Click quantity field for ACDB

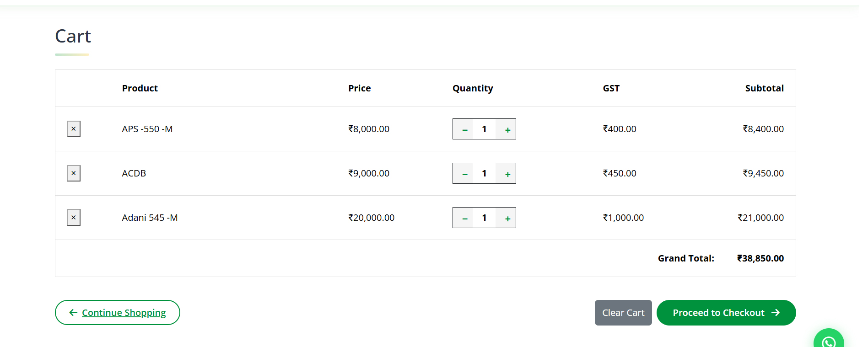[x=484, y=174]
